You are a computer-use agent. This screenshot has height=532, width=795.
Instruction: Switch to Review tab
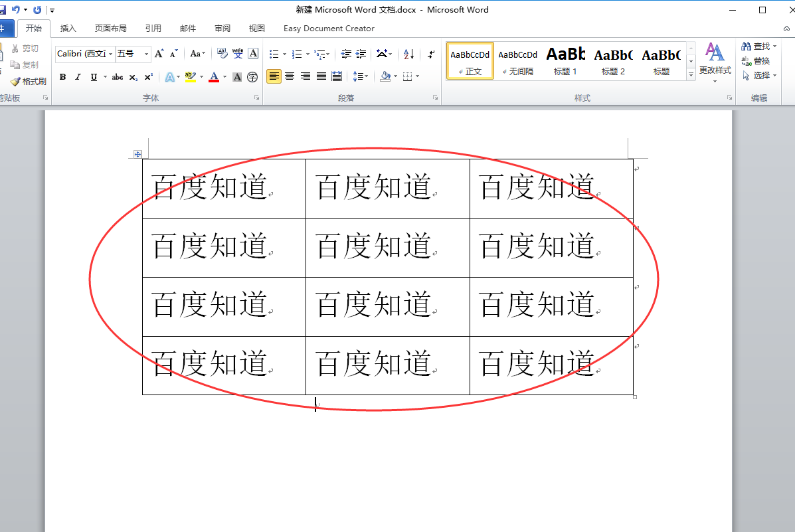pyautogui.click(x=222, y=29)
